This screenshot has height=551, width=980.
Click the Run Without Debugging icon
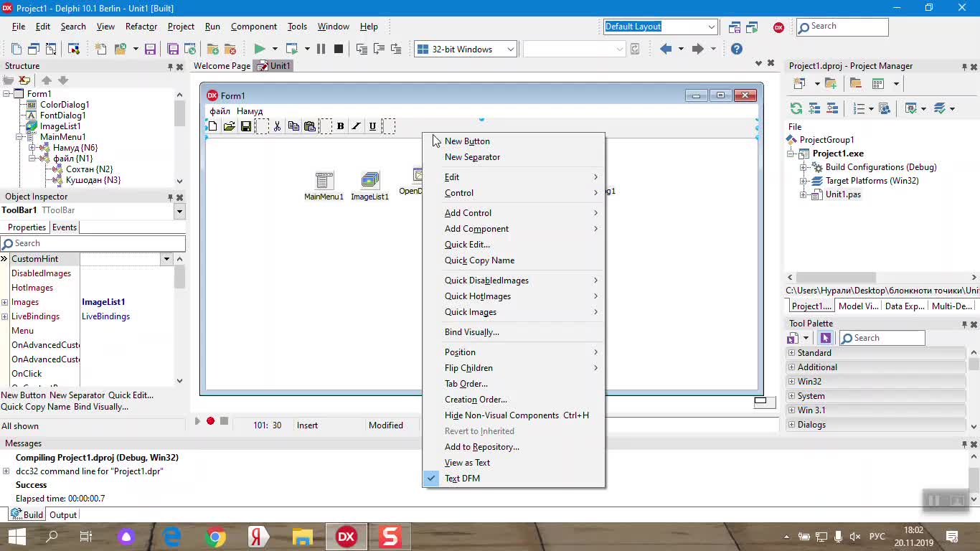tap(292, 49)
